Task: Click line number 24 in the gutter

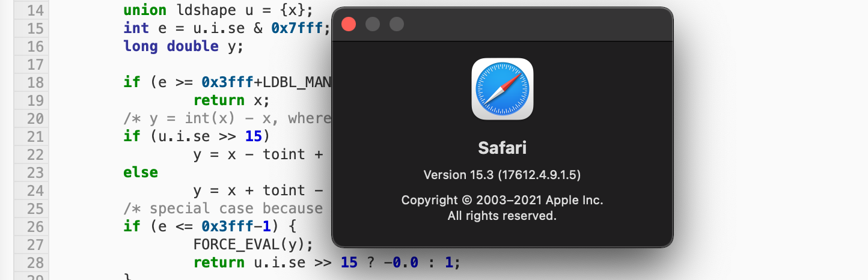Action: pyautogui.click(x=35, y=190)
